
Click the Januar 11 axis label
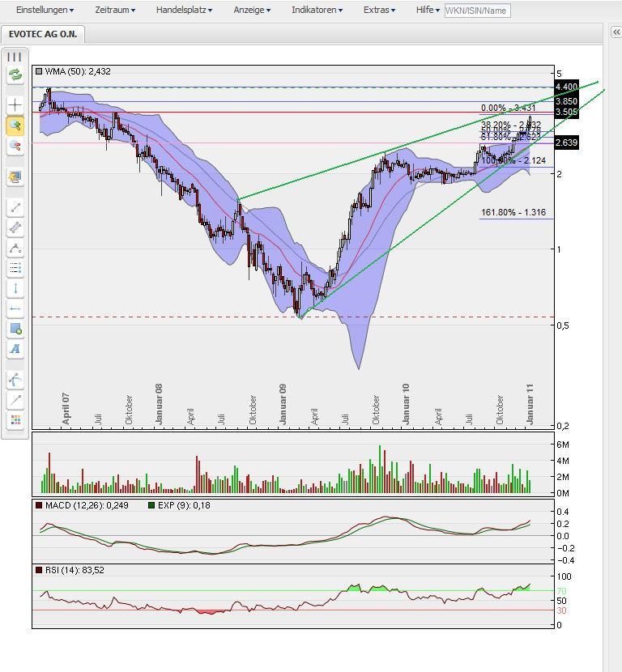pyautogui.click(x=530, y=405)
